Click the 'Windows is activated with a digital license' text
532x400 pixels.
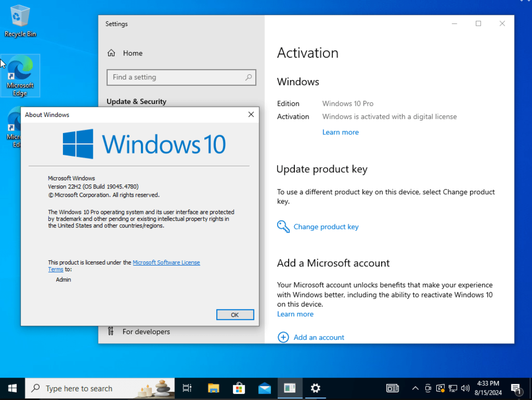390,117
